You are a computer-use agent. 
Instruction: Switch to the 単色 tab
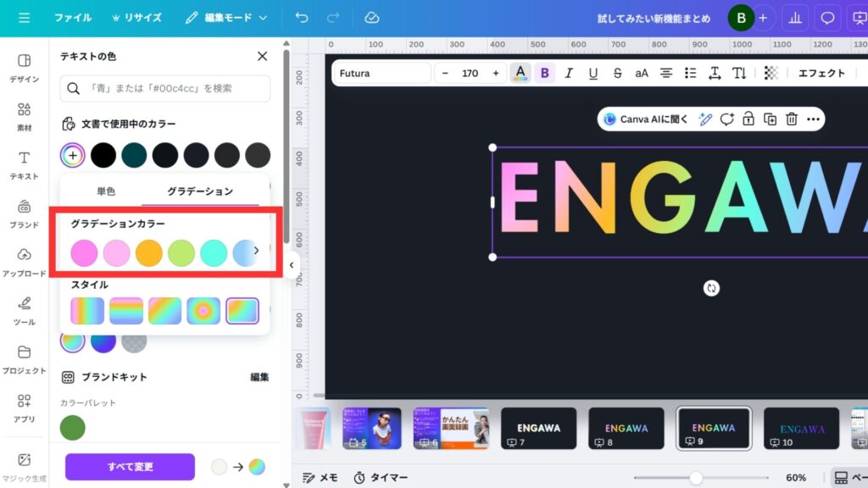106,191
